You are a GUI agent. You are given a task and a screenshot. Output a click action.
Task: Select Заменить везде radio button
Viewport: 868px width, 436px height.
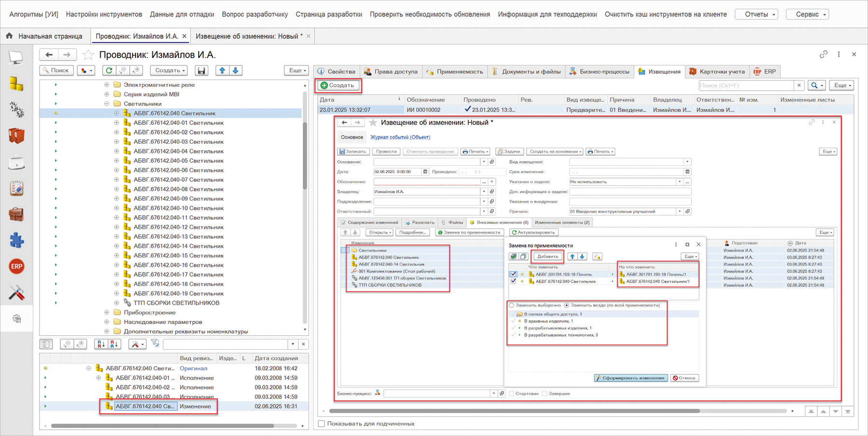pos(567,305)
